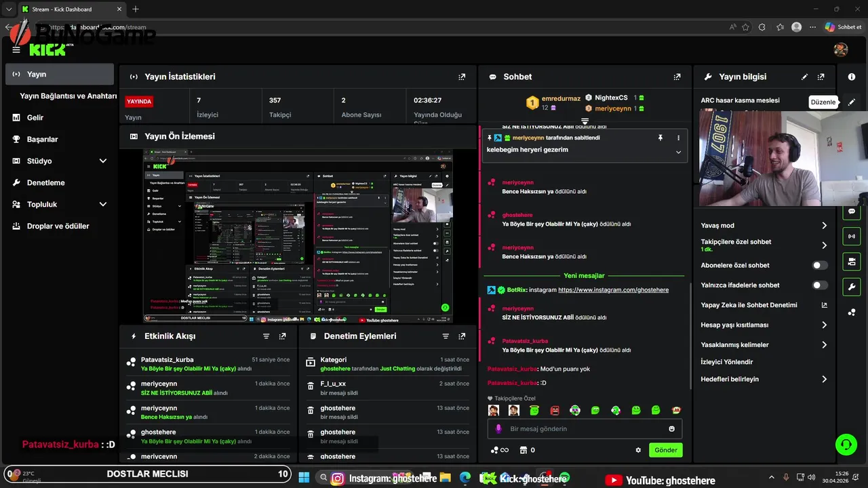Click the broadcast signal icon on right rail
This screenshot has width=868, height=488.
pos(851,236)
